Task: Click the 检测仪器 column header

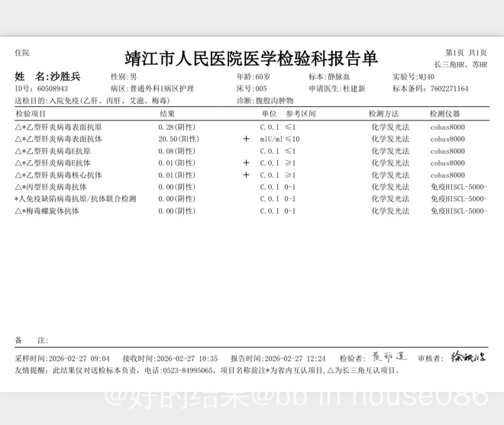Action: [x=445, y=114]
